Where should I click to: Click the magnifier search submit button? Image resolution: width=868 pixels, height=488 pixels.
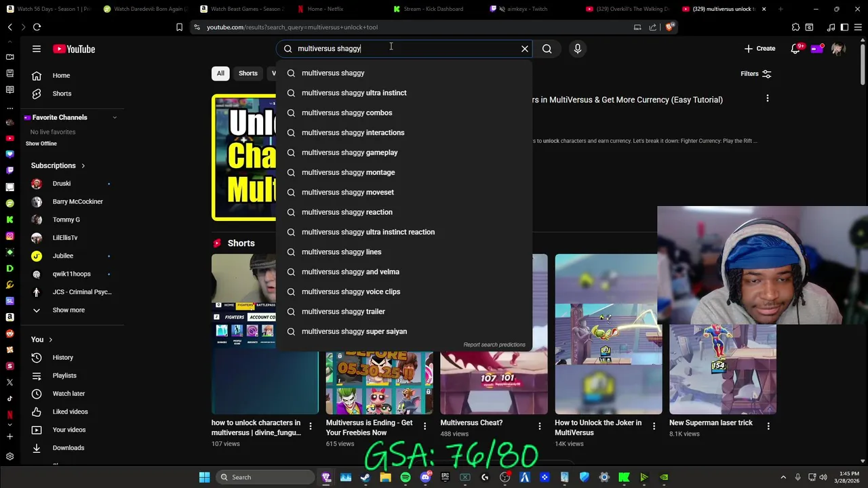[547, 49]
